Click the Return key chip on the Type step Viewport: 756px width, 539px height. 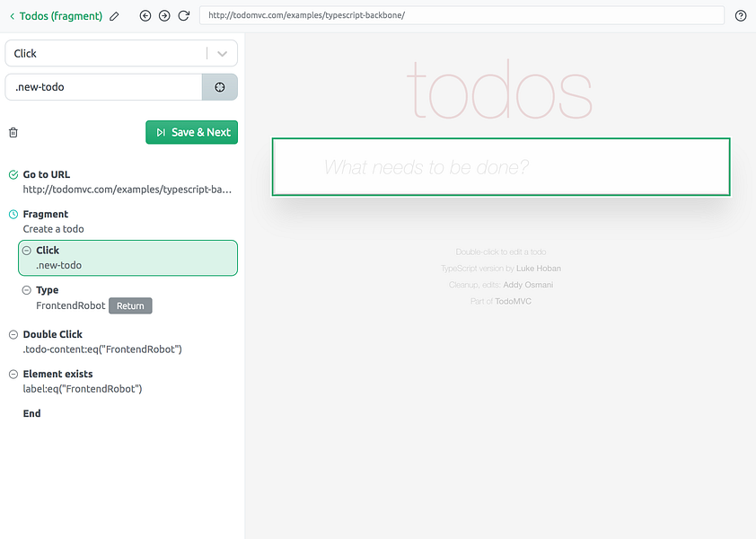[x=129, y=305]
